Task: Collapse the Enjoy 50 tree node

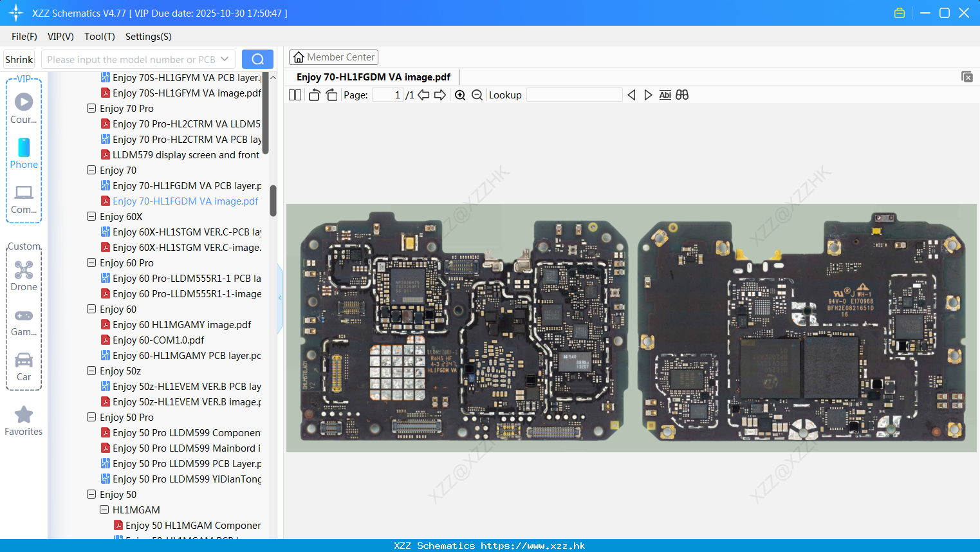Action: coord(91,494)
